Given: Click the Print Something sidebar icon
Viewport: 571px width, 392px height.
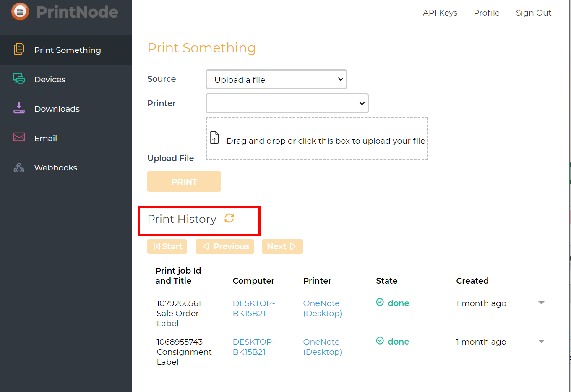Looking at the screenshot, I should tap(19, 49).
